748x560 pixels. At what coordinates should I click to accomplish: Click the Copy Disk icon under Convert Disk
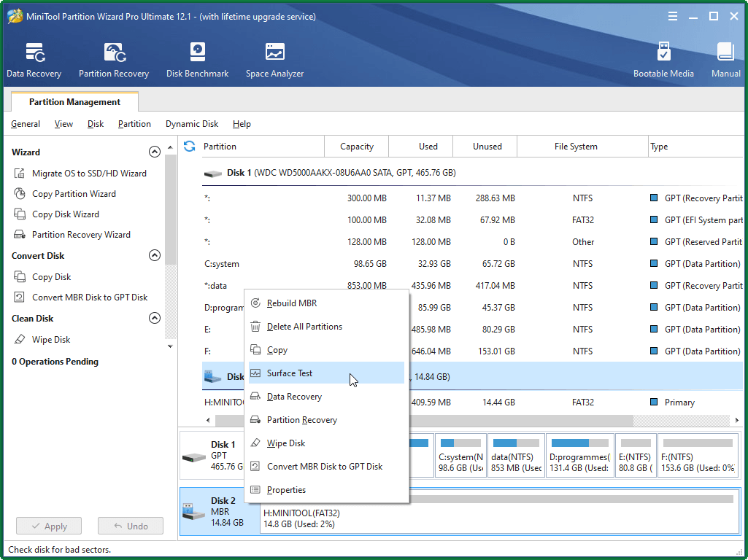(x=20, y=276)
